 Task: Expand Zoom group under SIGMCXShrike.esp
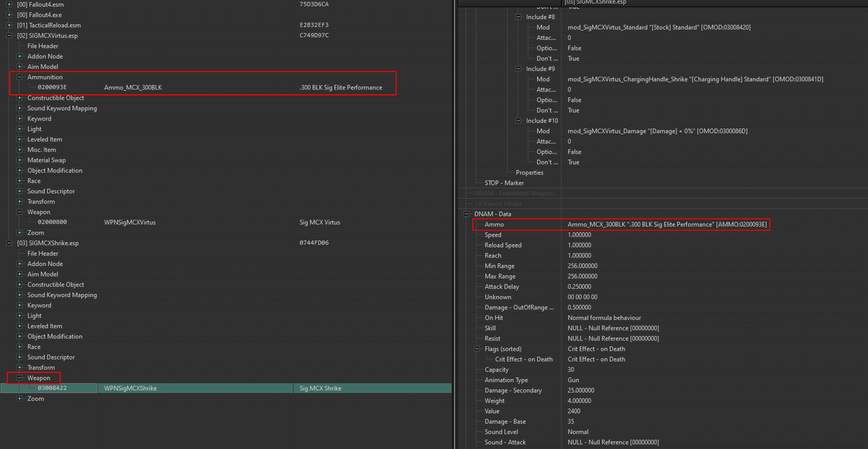pyautogui.click(x=20, y=399)
